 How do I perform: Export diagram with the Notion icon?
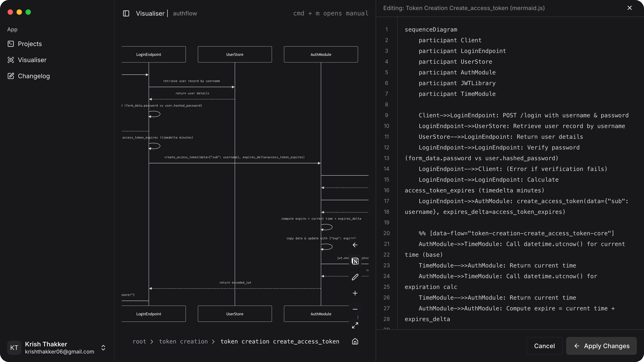point(355,261)
